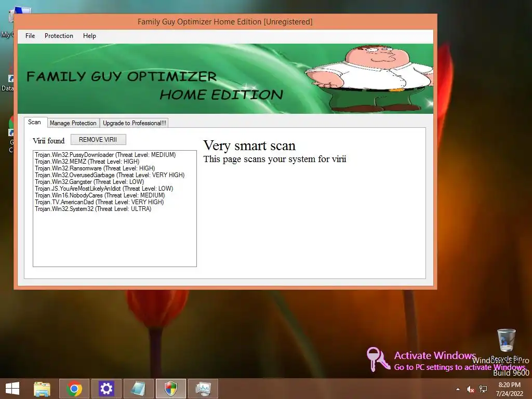Open the File menu
The width and height of the screenshot is (532, 399).
click(30, 36)
